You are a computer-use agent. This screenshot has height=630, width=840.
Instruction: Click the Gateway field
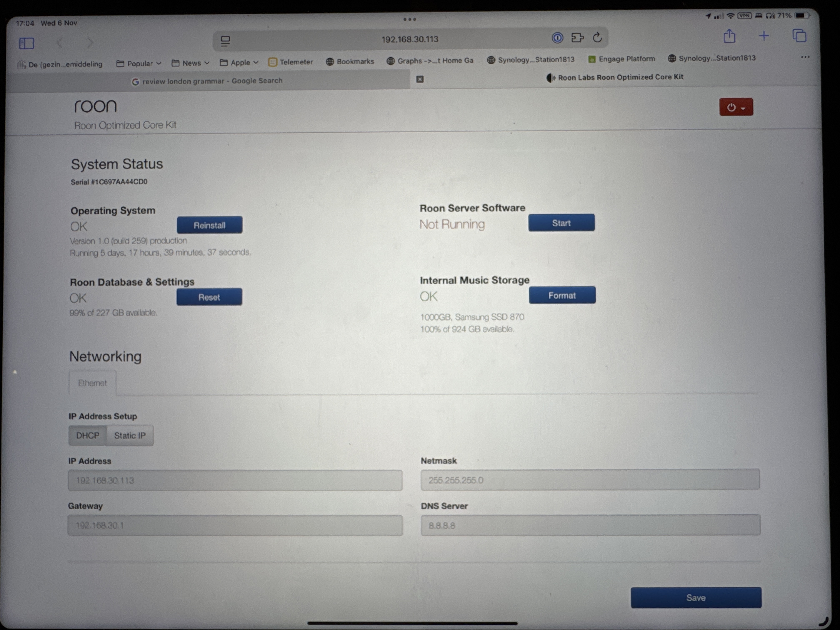click(235, 526)
